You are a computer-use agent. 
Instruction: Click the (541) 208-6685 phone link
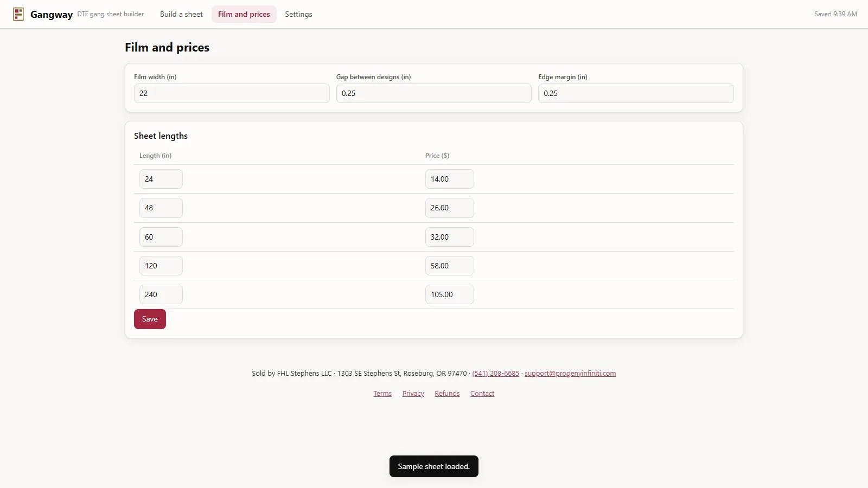[x=496, y=373]
